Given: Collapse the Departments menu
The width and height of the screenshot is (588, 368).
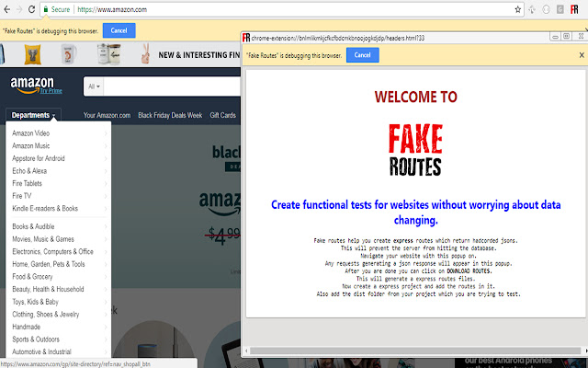Looking at the screenshot, I should (33, 115).
